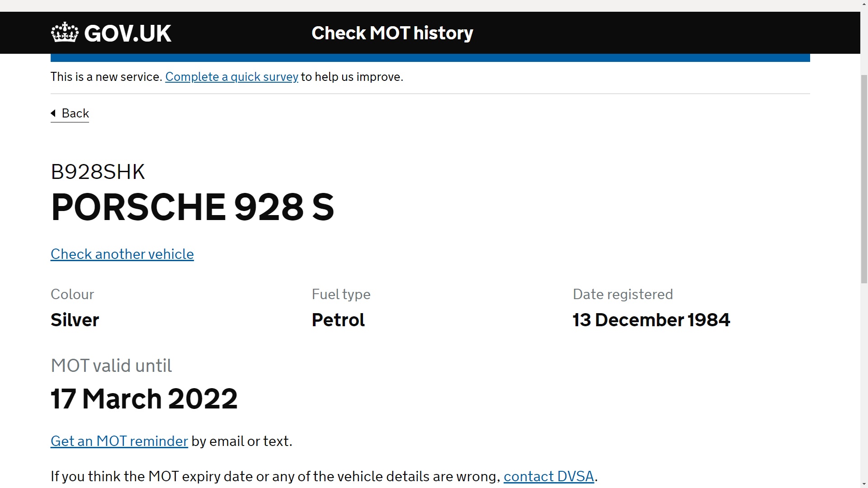Open the Check MOT history header title
This screenshot has height=488, width=868.
point(392,33)
